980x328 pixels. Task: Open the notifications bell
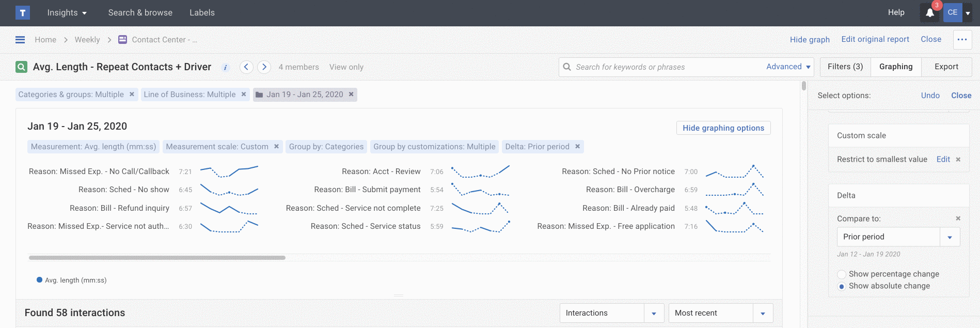click(929, 13)
